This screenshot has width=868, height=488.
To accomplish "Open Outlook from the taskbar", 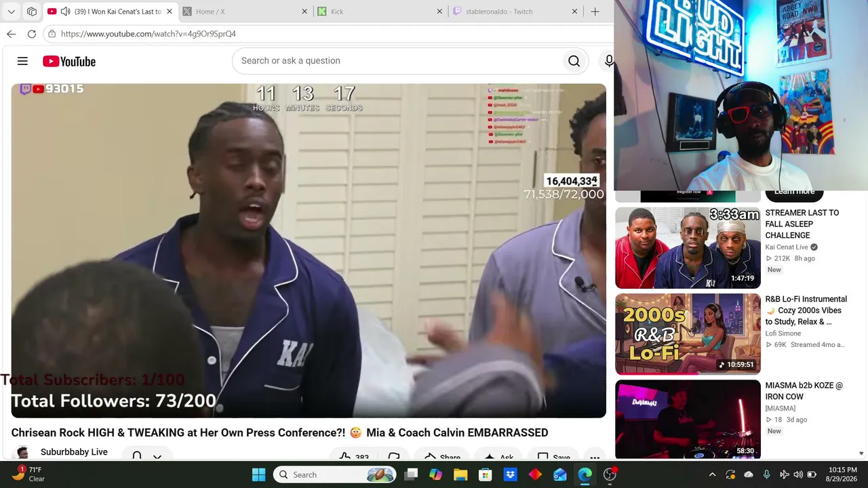I will coord(560,474).
